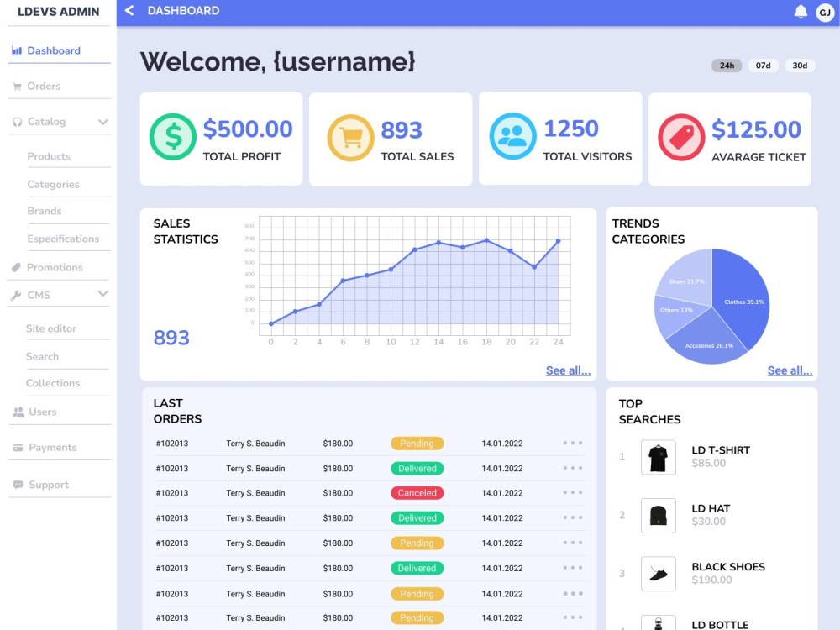This screenshot has width=840, height=630.
Task: Open the BLACK SHOES product thumbnail
Action: (658, 574)
